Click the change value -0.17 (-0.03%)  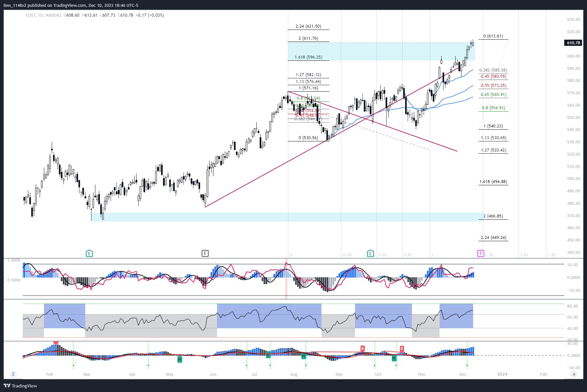tap(150, 15)
